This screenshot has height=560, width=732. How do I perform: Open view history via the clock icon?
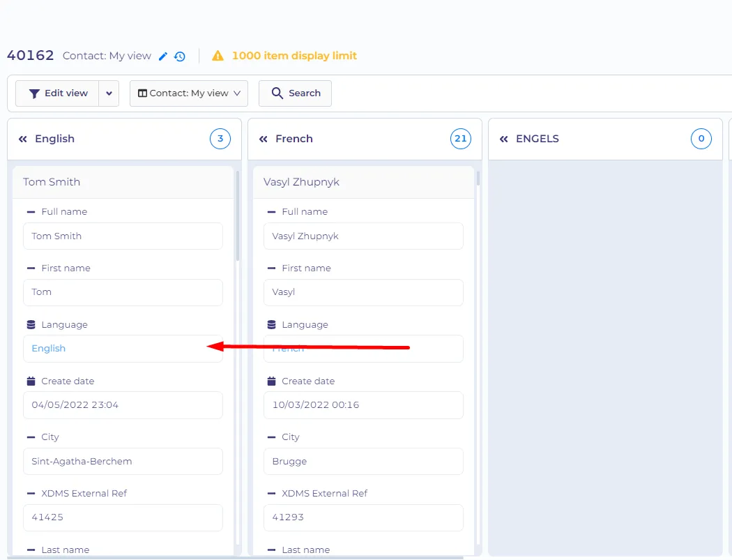180,56
